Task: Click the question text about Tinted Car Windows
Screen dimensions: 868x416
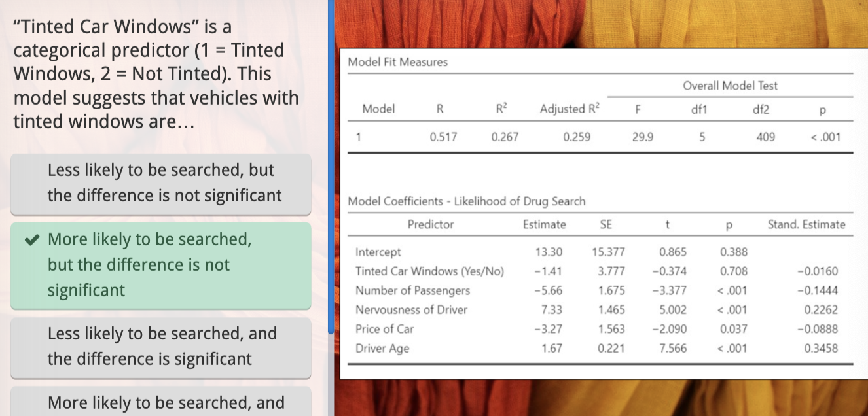Action: click(156, 74)
